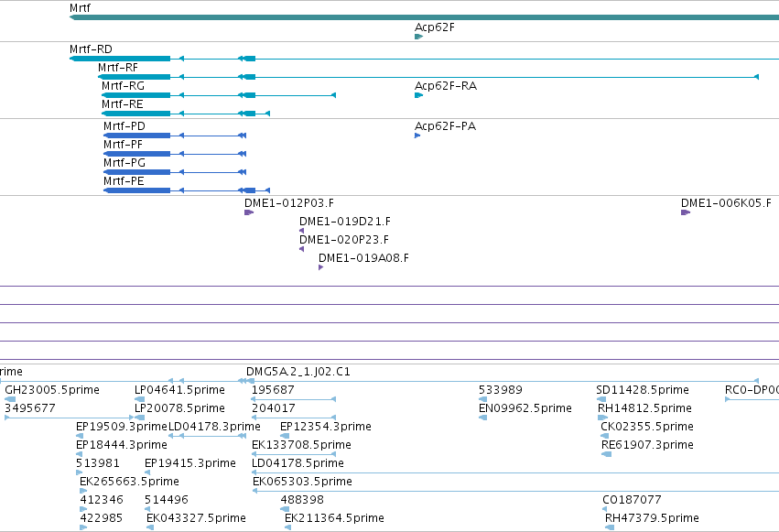779x532 pixels.
Task: Select the Acp62F-RA transcript label
Action: point(446,86)
